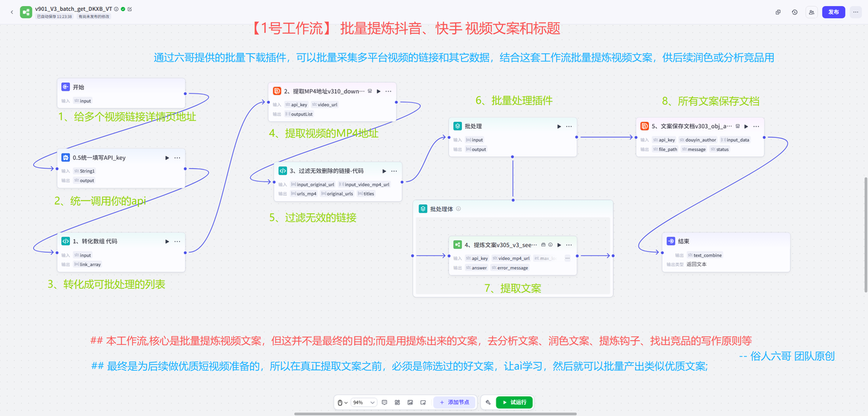Select the 结束 end node icon
Image resolution: width=868 pixels, height=416 pixels.
tap(671, 241)
